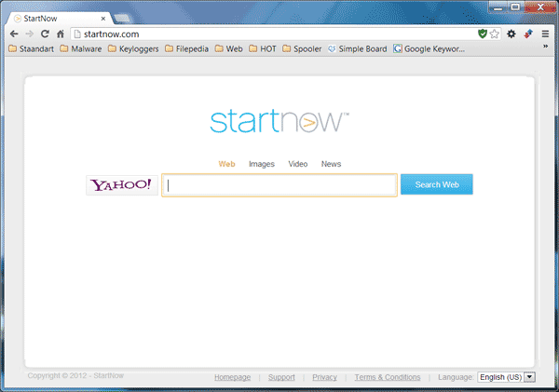Open the Homepage footer link
Viewport: 559px width, 392px height.
click(232, 377)
